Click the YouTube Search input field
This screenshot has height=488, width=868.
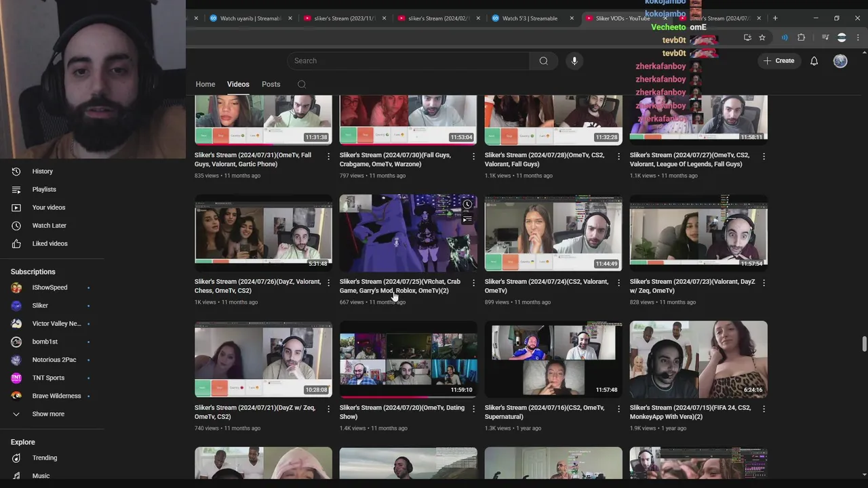pyautogui.click(x=408, y=61)
